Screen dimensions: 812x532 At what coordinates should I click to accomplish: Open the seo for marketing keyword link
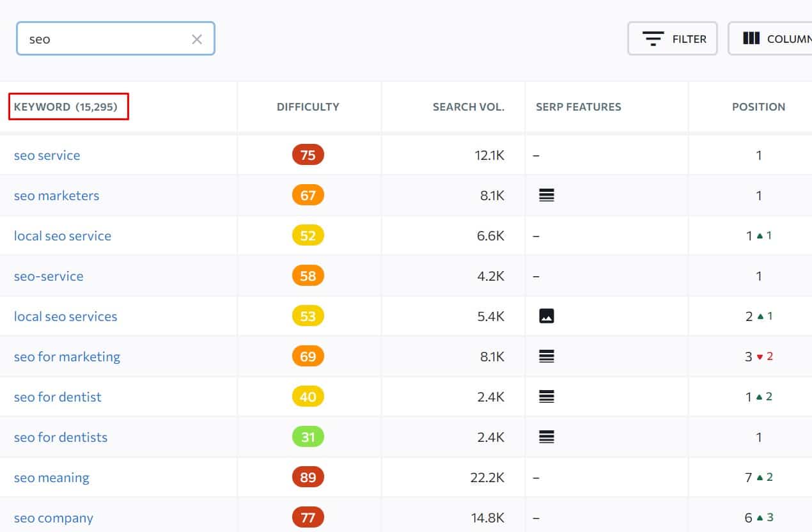click(x=67, y=357)
